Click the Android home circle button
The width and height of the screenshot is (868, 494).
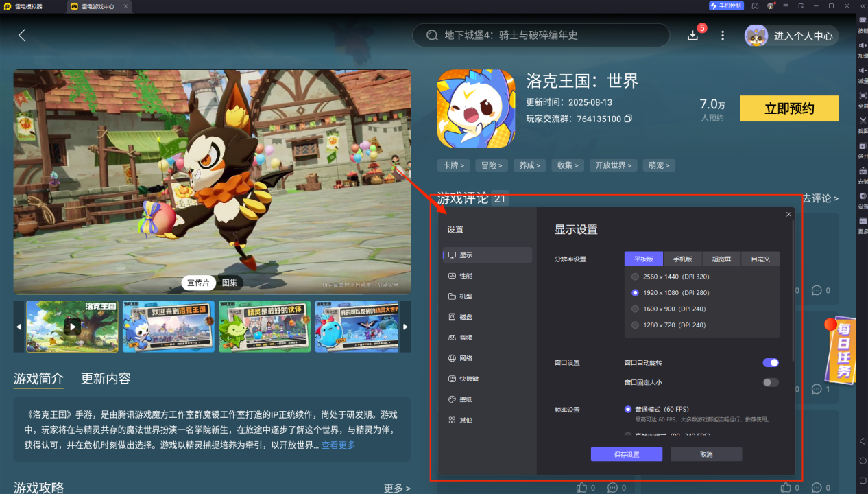[863, 461]
